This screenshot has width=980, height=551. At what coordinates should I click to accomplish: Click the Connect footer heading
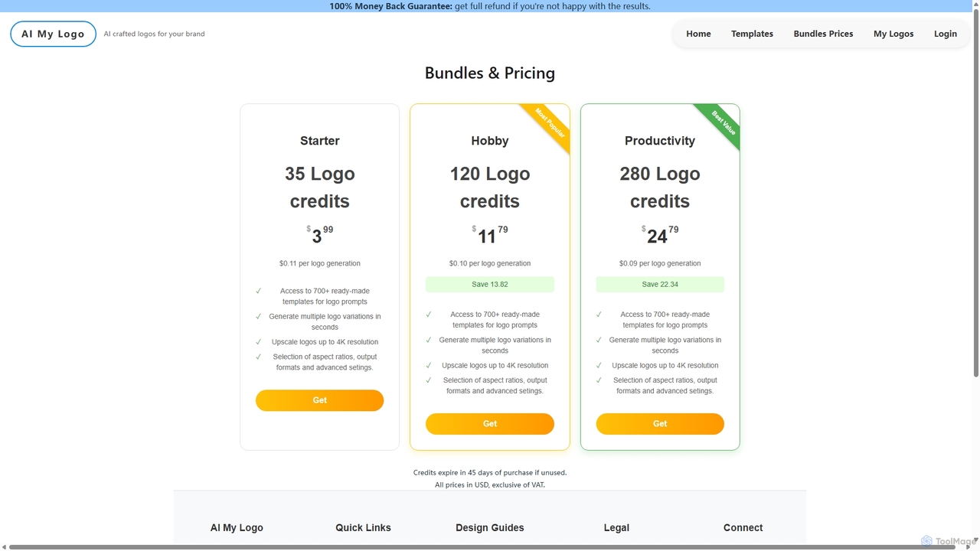[743, 528]
